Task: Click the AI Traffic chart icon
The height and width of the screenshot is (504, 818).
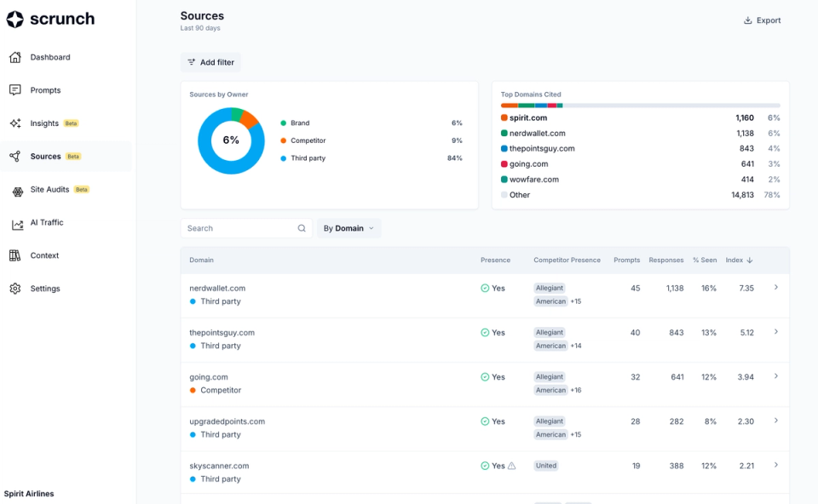Action: point(18,225)
